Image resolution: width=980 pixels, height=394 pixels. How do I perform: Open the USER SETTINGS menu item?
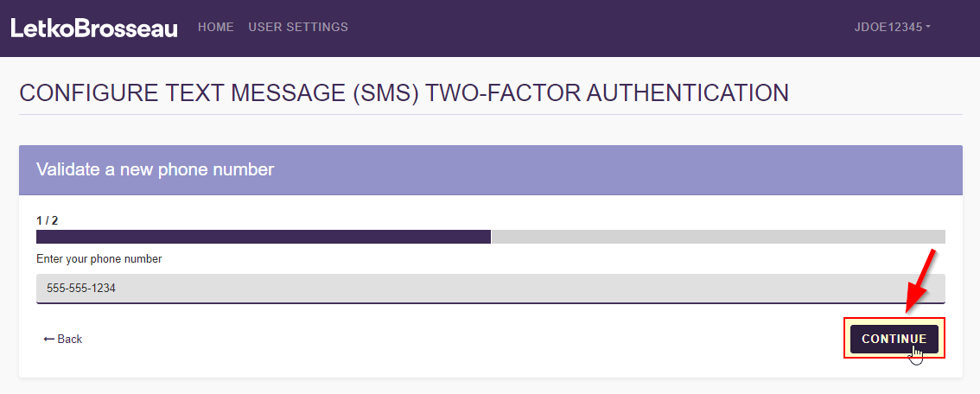pyautogui.click(x=298, y=28)
